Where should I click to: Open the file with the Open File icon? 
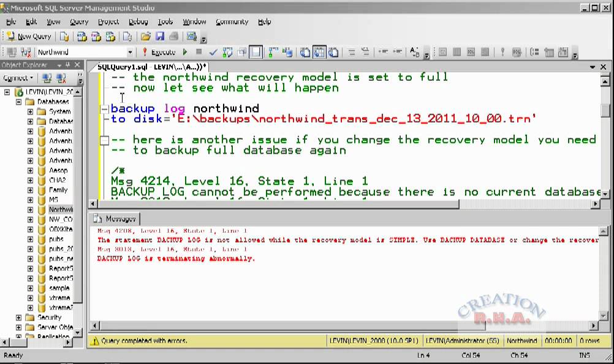[146, 36]
